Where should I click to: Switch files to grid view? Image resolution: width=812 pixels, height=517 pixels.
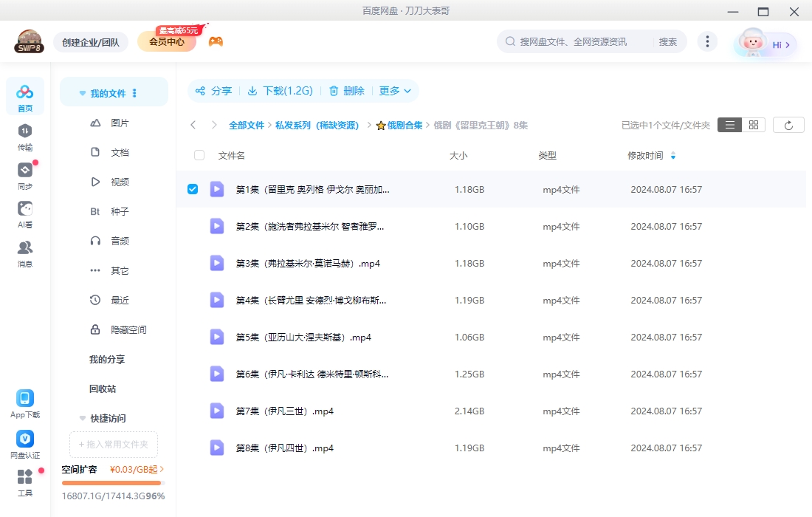pyautogui.click(x=753, y=125)
